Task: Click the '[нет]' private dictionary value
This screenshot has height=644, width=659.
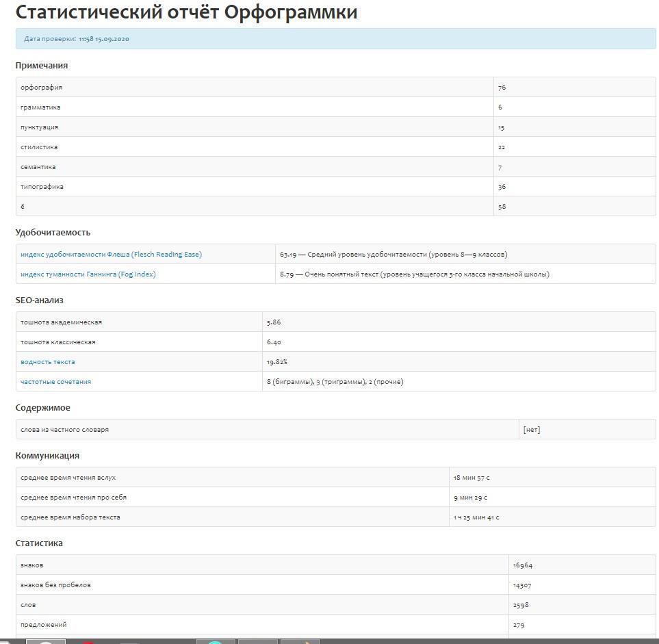Action: pyautogui.click(x=531, y=430)
